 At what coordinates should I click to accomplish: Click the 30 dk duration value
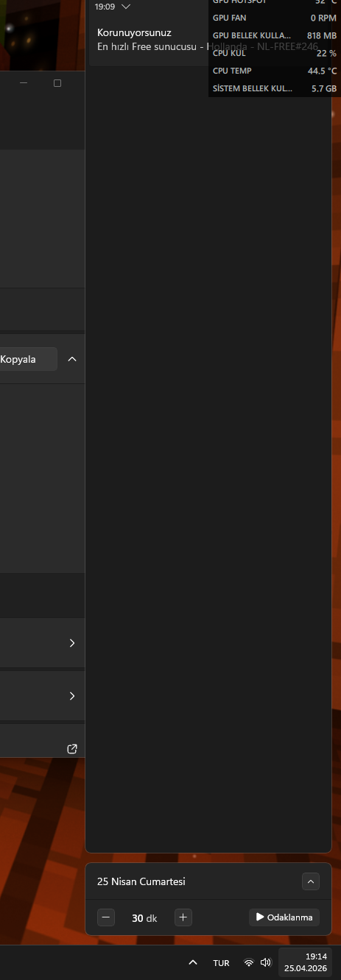144,918
